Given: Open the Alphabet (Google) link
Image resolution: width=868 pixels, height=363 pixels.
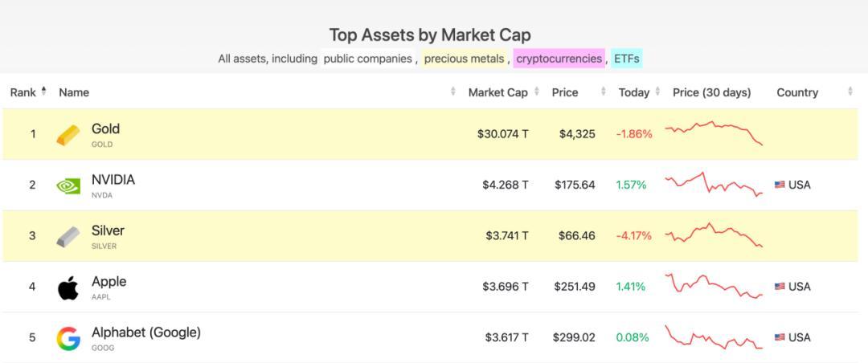Looking at the screenshot, I should pyautogui.click(x=145, y=332).
